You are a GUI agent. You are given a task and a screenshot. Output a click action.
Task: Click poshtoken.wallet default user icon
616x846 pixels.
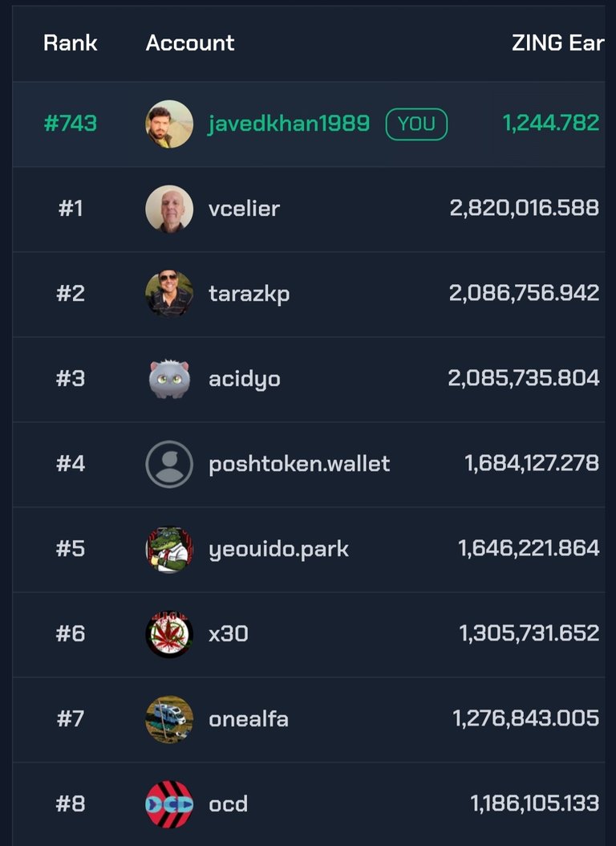[x=169, y=464]
